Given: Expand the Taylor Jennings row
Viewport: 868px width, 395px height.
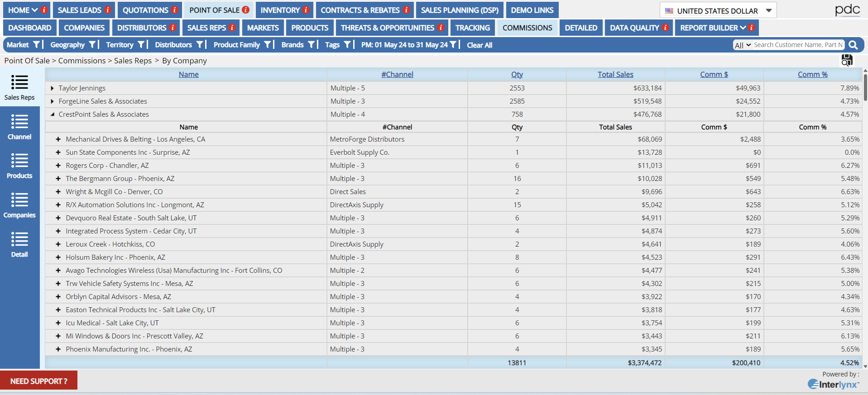Looking at the screenshot, I should pos(53,88).
